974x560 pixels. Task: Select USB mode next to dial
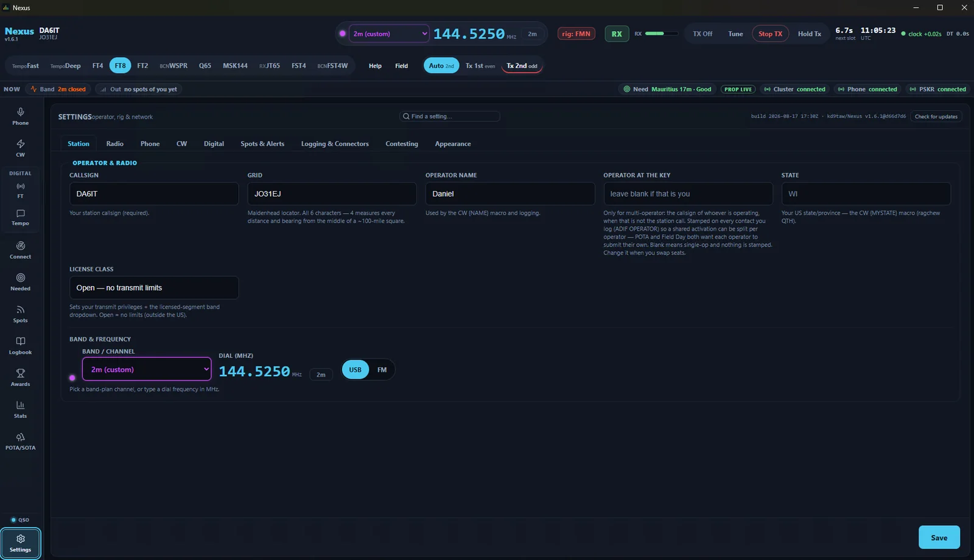(356, 369)
